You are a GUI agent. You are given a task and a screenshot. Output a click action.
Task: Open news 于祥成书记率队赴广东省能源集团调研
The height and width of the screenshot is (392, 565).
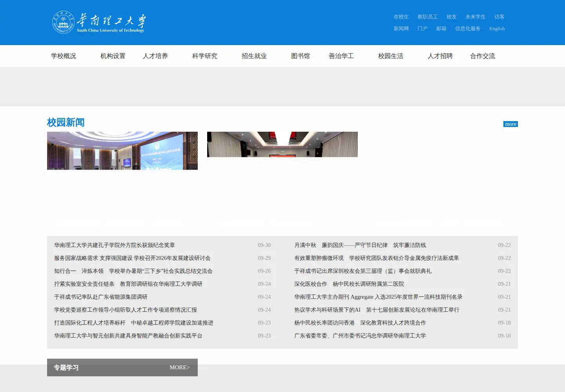(101, 297)
